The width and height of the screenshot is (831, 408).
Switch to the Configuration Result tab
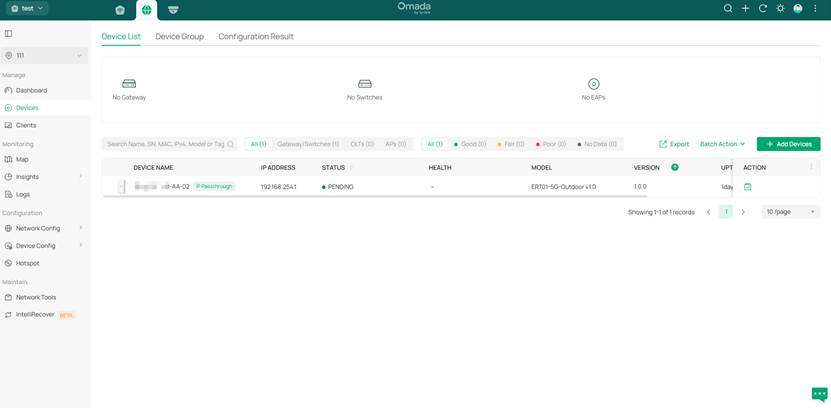tap(256, 36)
